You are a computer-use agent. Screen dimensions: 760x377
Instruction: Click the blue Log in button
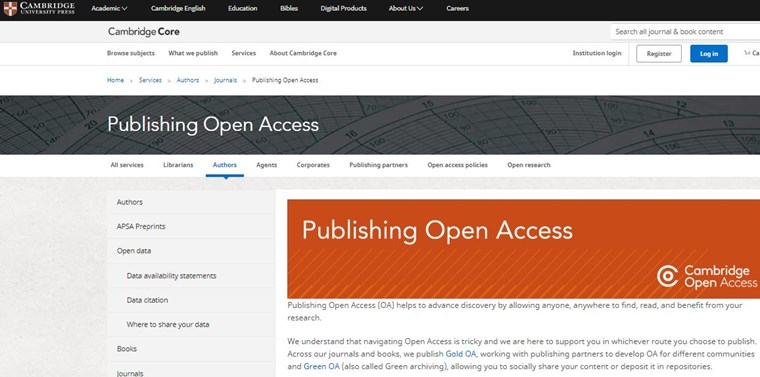[x=709, y=54]
